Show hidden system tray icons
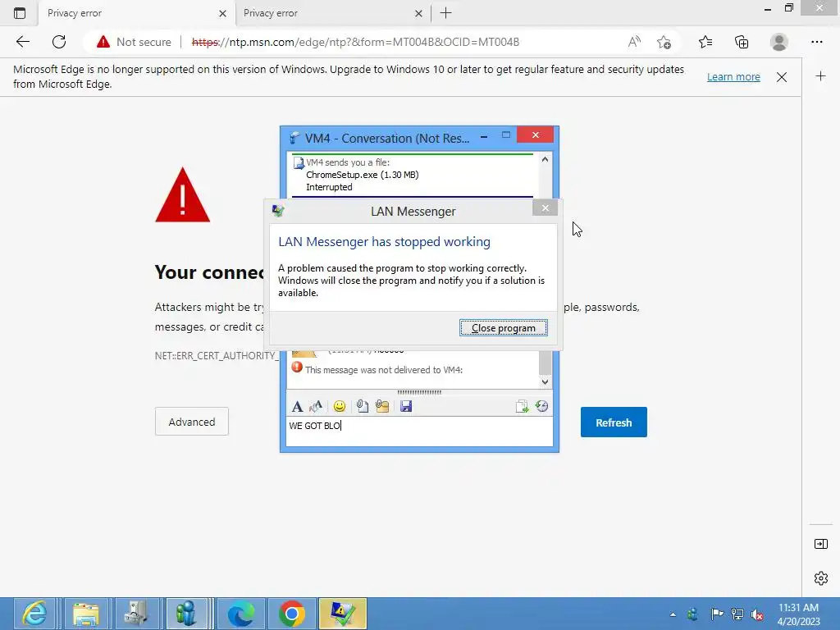This screenshot has width=840, height=630. point(673,614)
